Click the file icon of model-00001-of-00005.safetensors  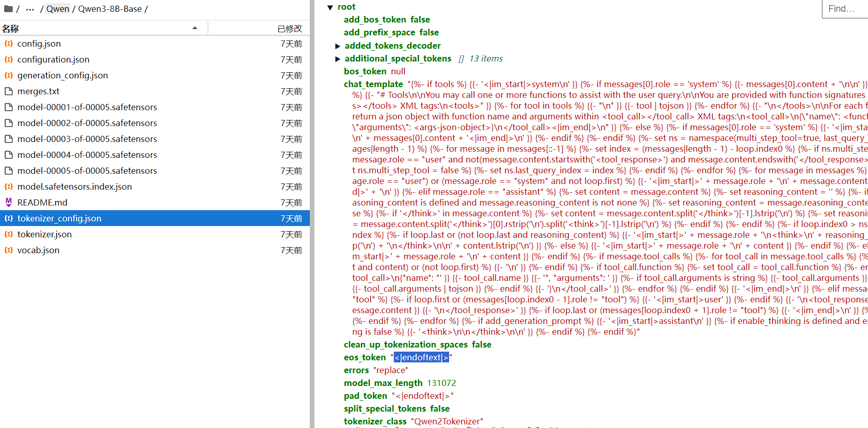coord(9,107)
